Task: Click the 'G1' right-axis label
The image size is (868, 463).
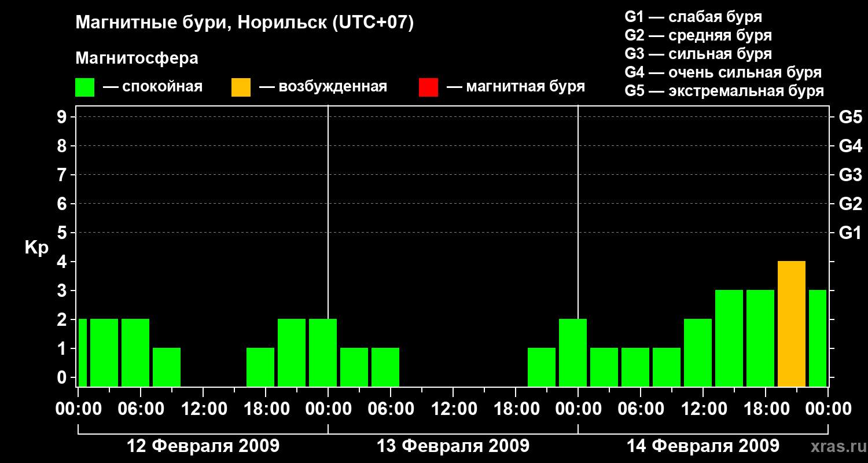Action: [851, 233]
